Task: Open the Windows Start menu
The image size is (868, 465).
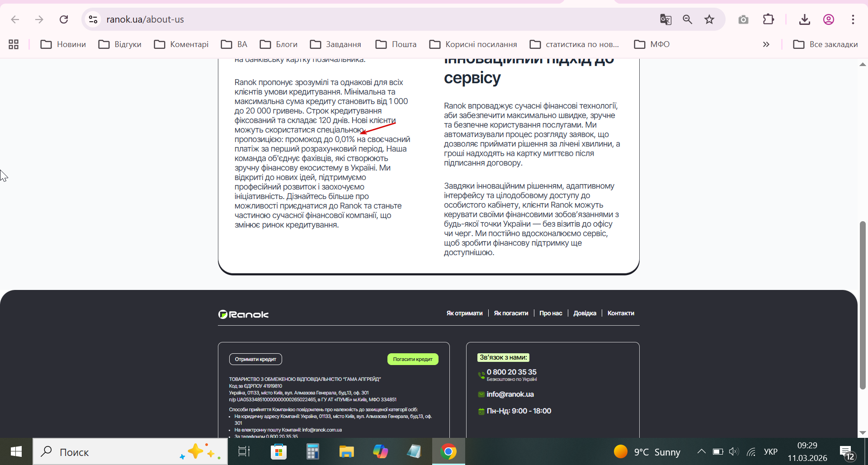Action: coord(16,451)
